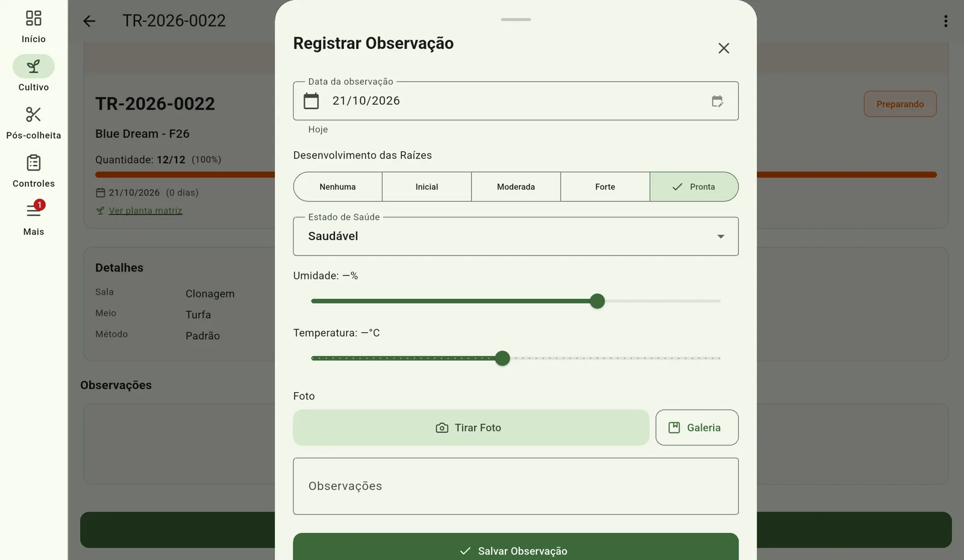Open the Mais menu icon

tap(34, 211)
